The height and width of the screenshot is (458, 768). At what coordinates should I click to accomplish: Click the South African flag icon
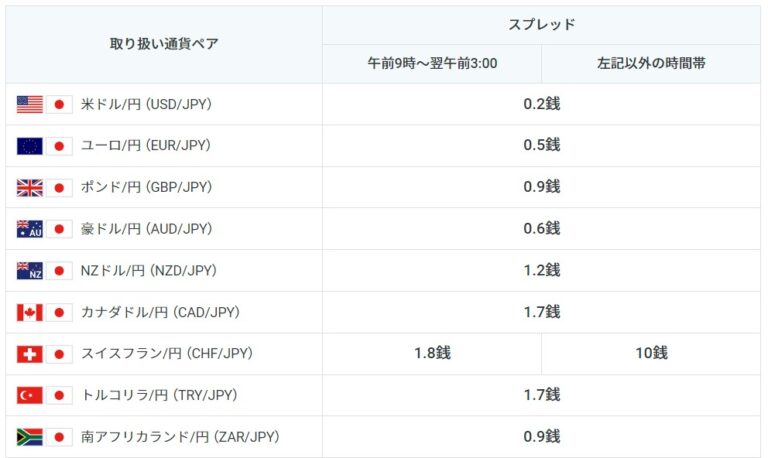click(x=30, y=437)
